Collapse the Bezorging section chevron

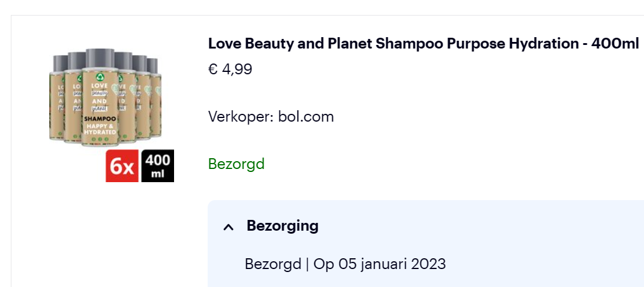(x=228, y=227)
